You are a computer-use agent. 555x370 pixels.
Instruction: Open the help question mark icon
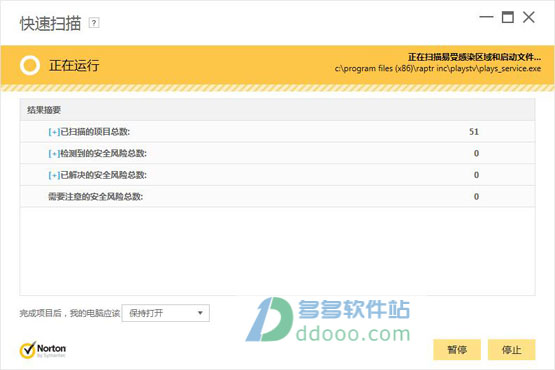(x=94, y=23)
